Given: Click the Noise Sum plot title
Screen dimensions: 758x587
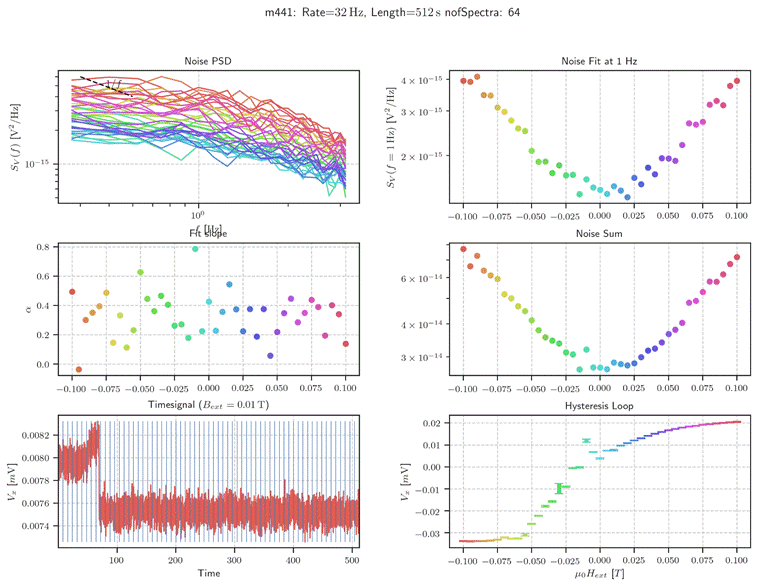Looking at the screenshot, I should click(600, 233).
